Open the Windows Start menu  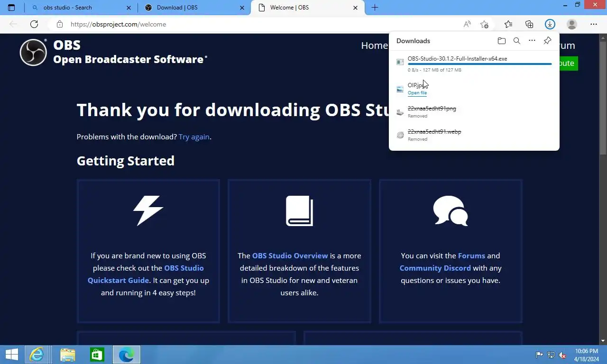(x=11, y=355)
